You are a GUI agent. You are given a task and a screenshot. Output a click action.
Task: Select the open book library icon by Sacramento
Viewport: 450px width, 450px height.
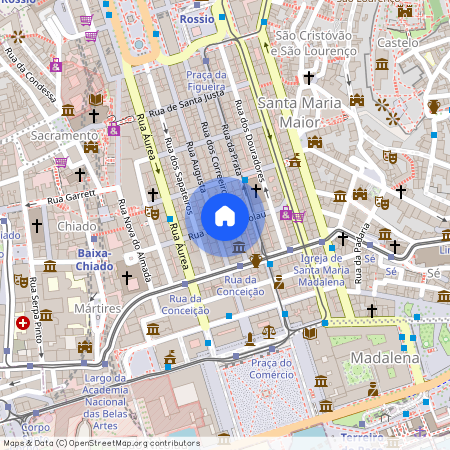96,99
